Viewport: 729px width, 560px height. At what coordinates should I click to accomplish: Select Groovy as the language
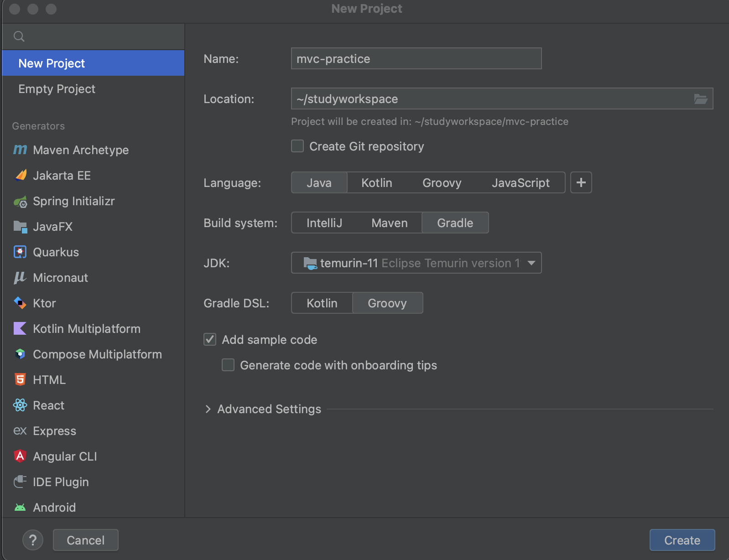tap(442, 182)
